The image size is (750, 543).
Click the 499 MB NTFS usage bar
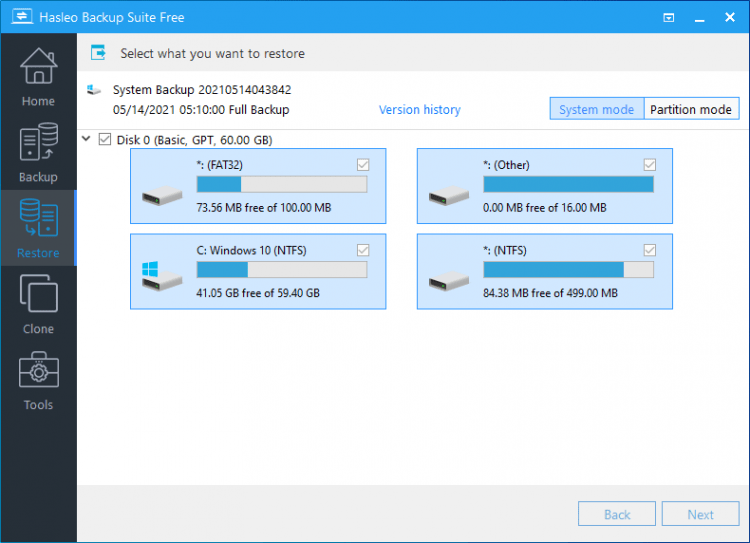pyautogui.click(x=568, y=269)
